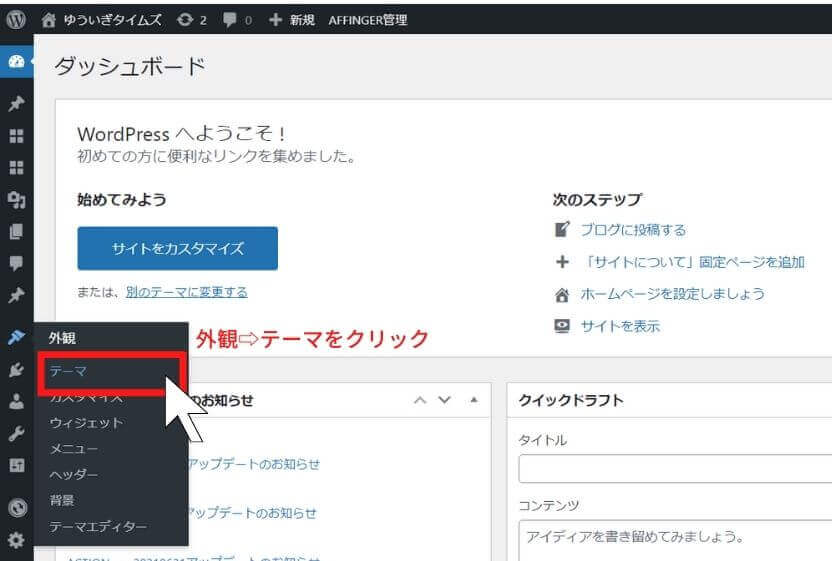Image resolution: width=832 pixels, height=561 pixels.
Task: Click the globe sidebar icon
Action: pyautogui.click(x=18, y=508)
